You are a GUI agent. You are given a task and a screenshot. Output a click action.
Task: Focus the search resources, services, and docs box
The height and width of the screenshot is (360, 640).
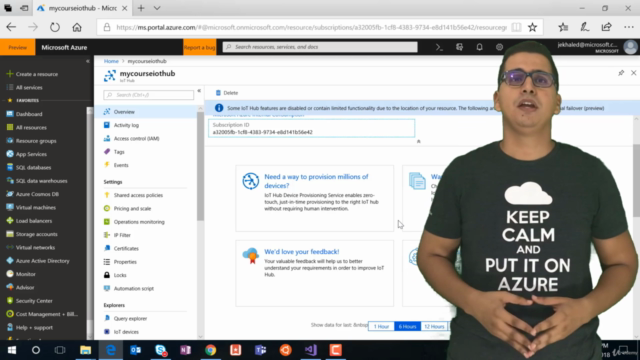pyautogui.click(x=320, y=47)
